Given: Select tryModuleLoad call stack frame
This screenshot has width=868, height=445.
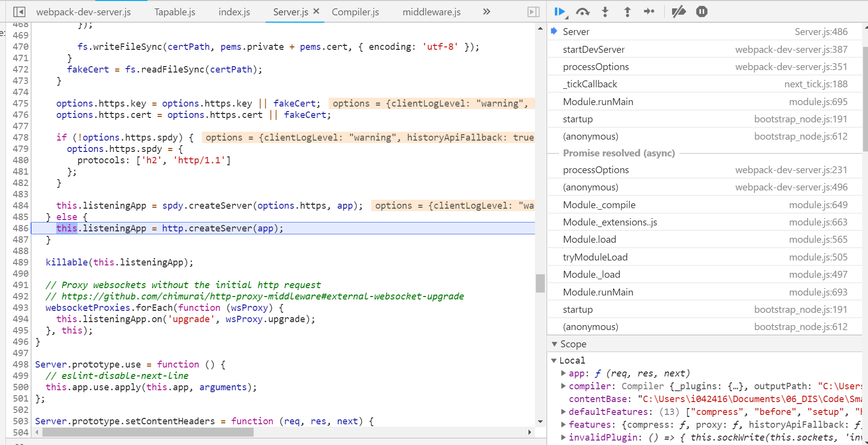Looking at the screenshot, I should tap(705, 257).
